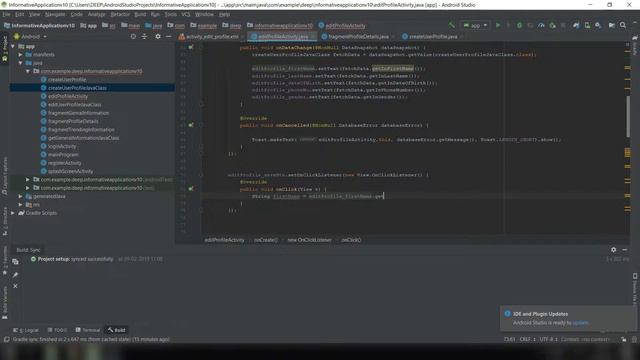
Task: Open Build panel gear settings icon
Action: [613, 249]
